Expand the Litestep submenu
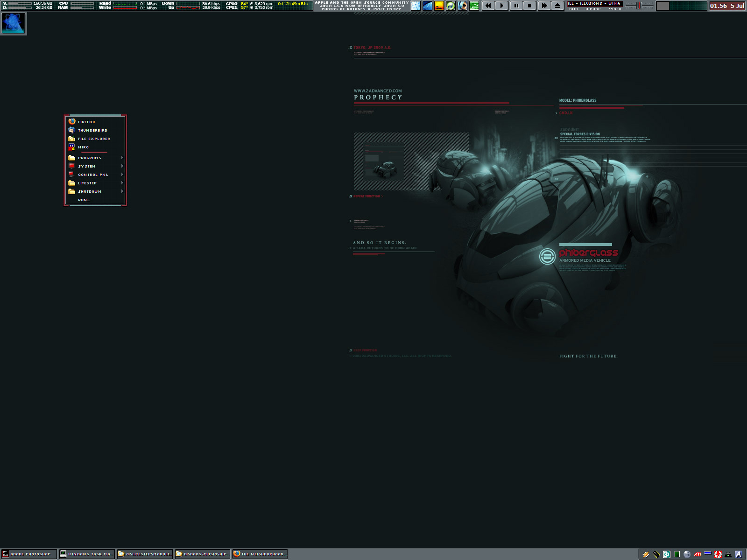747x560 pixels. click(87, 183)
